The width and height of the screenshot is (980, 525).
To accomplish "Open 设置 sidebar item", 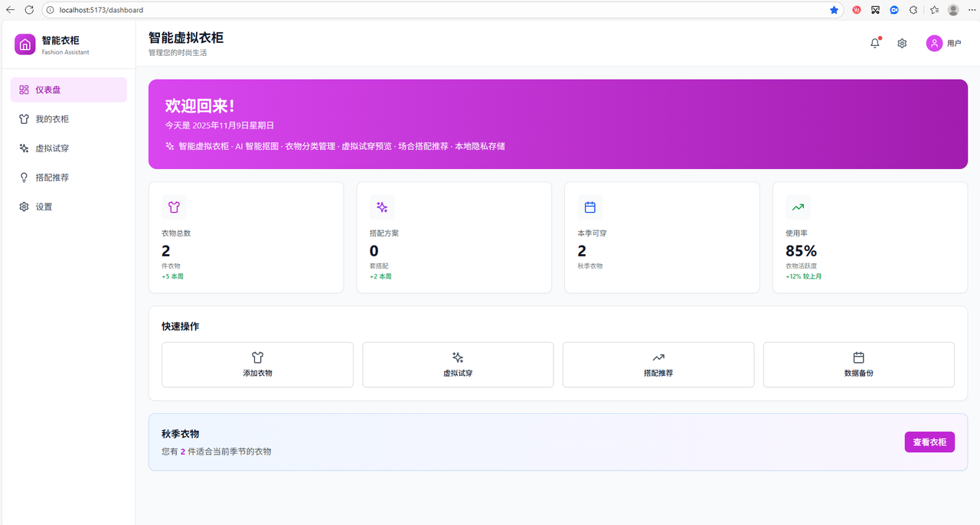I will [69, 207].
